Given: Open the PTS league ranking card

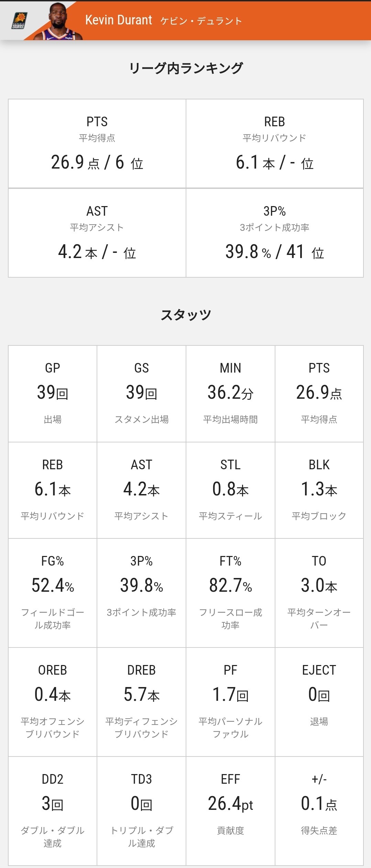Looking at the screenshot, I should [97, 143].
